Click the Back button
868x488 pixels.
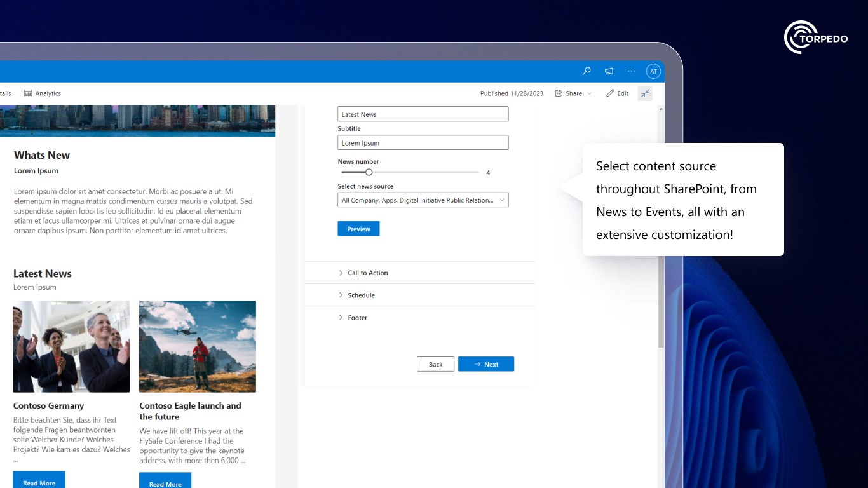(x=435, y=364)
